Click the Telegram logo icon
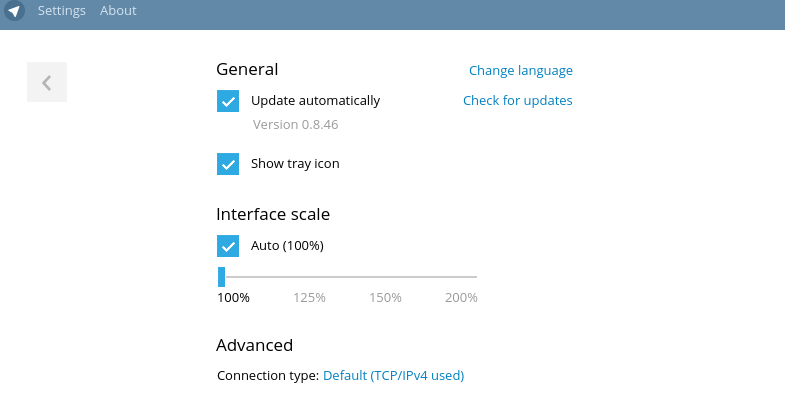 pyautogui.click(x=14, y=11)
